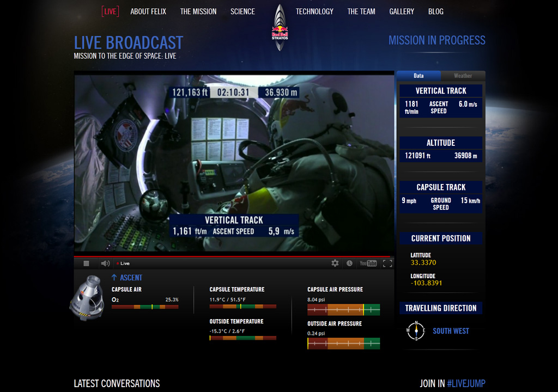
Task: Mute the video volume speaker icon
Action: 105,264
